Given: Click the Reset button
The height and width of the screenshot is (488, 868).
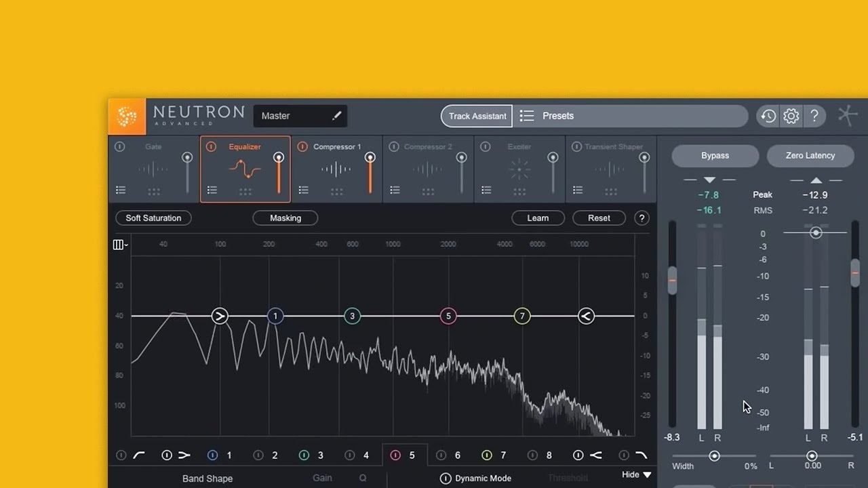Looking at the screenshot, I should pos(599,218).
